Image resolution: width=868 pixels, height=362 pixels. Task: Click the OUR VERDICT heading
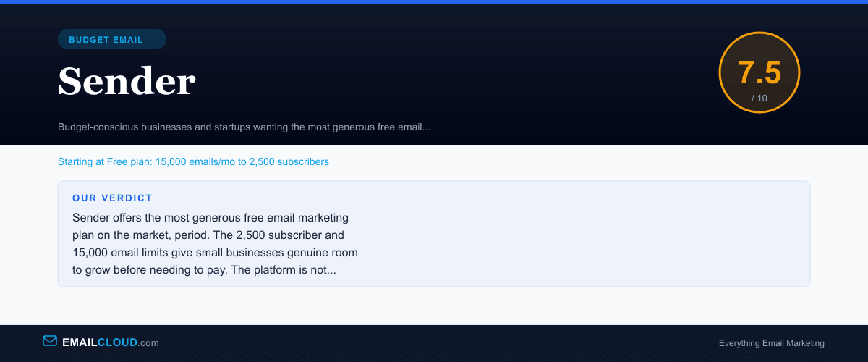112,198
